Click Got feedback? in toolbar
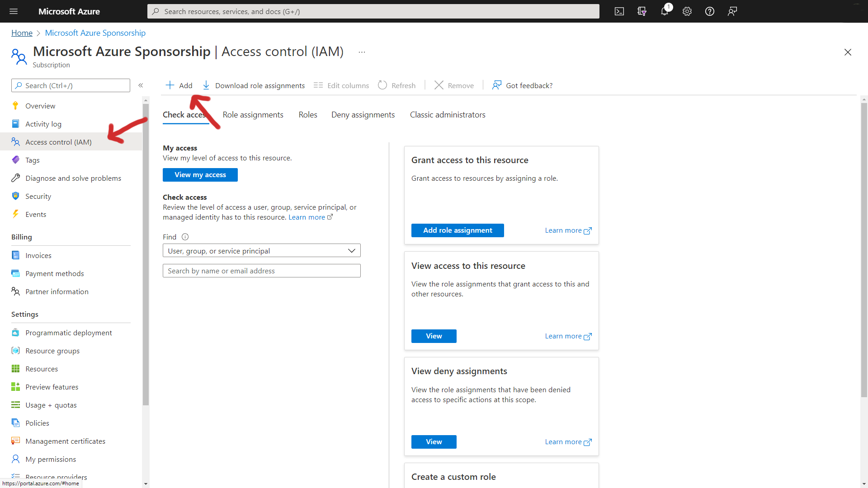 [x=523, y=85]
